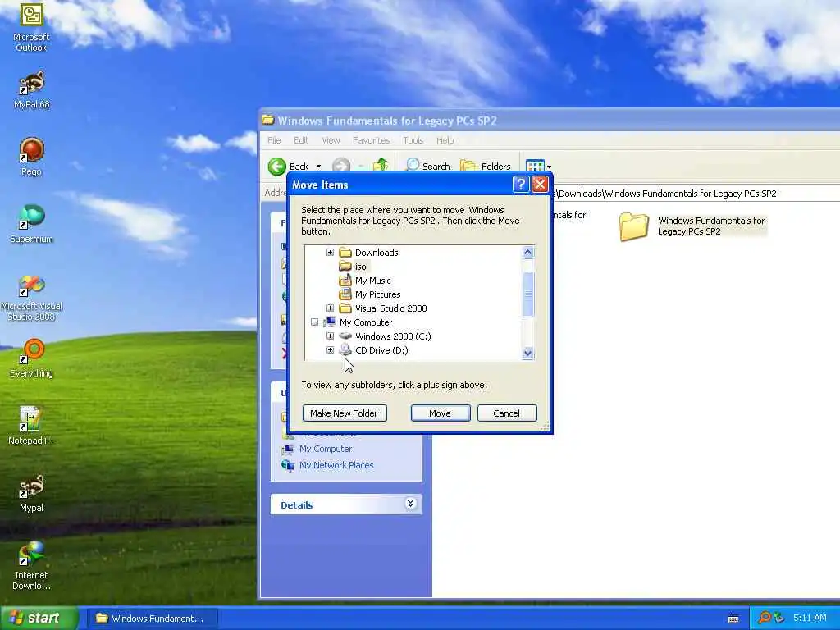
Task: Expand the CD Drive (D:) node
Action: (330, 349)
